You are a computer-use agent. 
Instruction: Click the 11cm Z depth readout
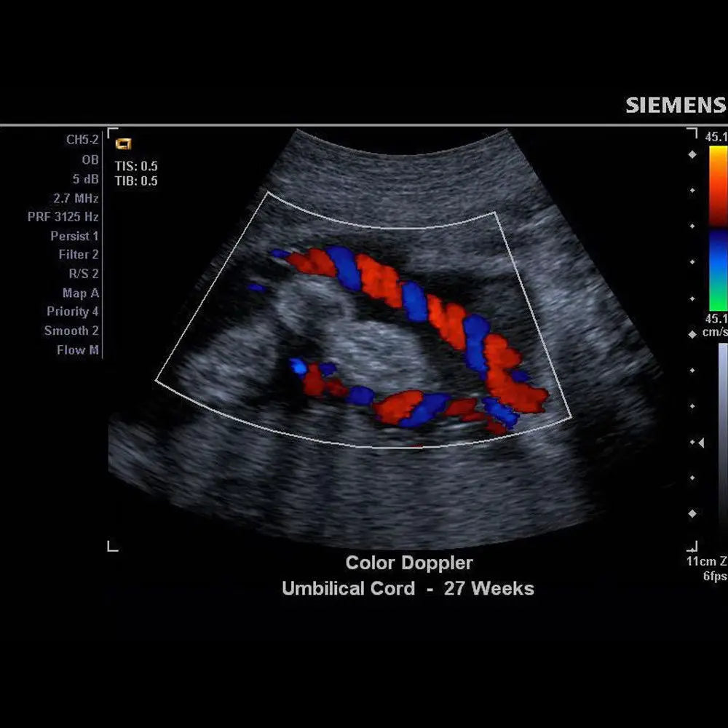click(704, 562)
